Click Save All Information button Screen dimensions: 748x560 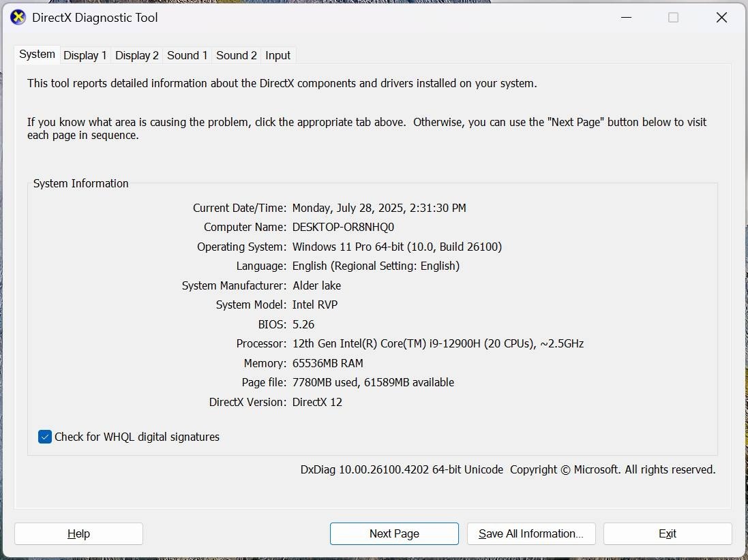pyautogui.click(x=531, y=534)
